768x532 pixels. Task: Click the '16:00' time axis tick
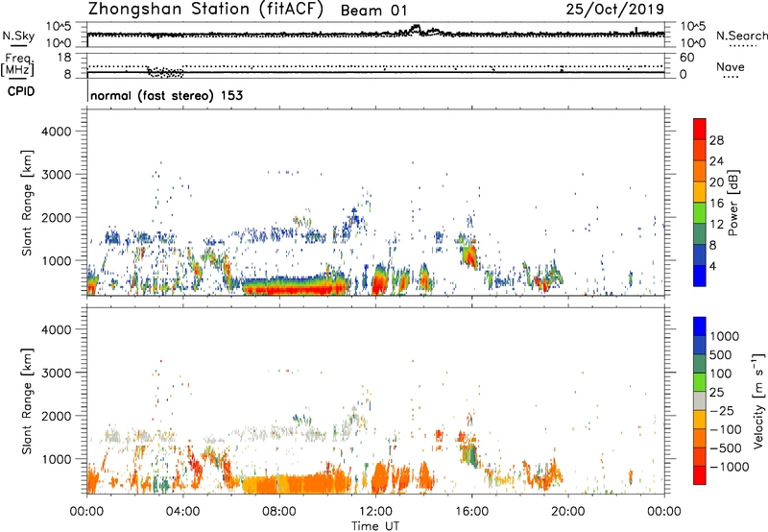pos(471,512)
